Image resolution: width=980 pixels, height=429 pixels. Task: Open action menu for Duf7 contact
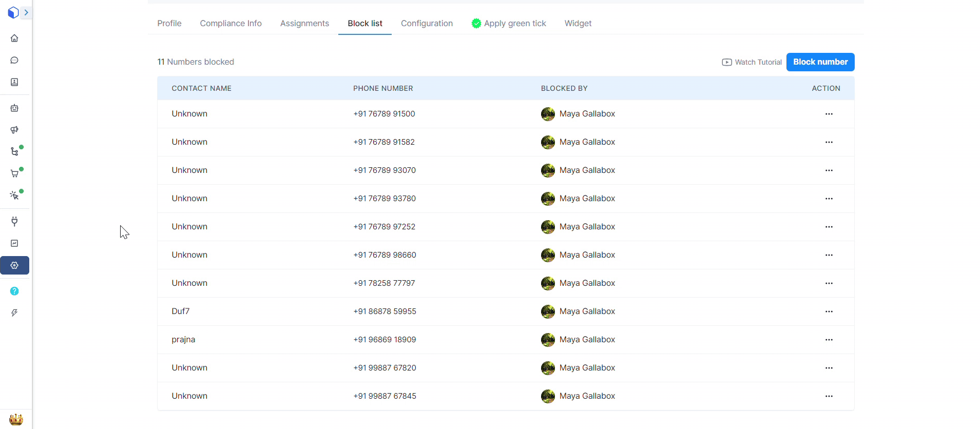point(829,311)
